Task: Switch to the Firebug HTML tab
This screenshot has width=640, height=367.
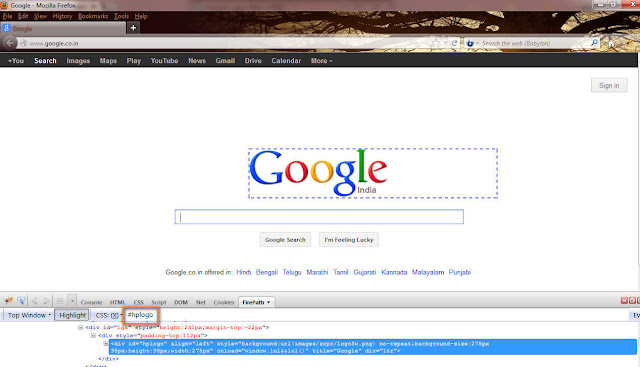Action: [117, 302]
